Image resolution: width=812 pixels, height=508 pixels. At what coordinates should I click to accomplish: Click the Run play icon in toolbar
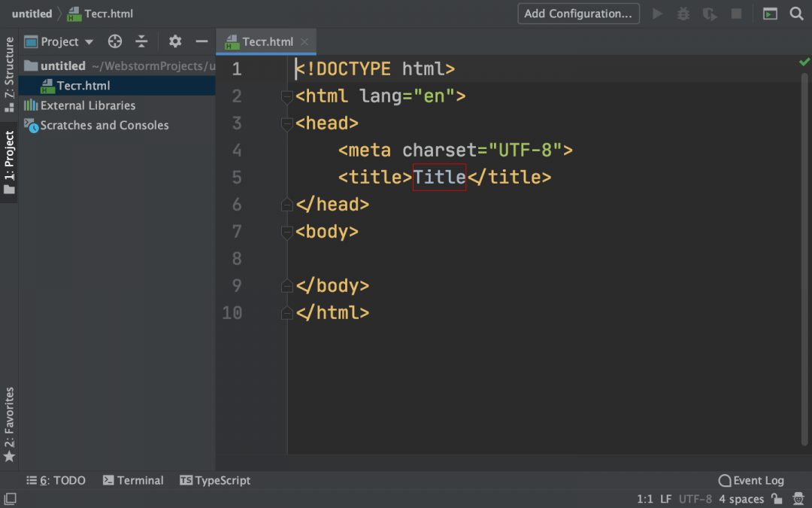tap(658, 14)
